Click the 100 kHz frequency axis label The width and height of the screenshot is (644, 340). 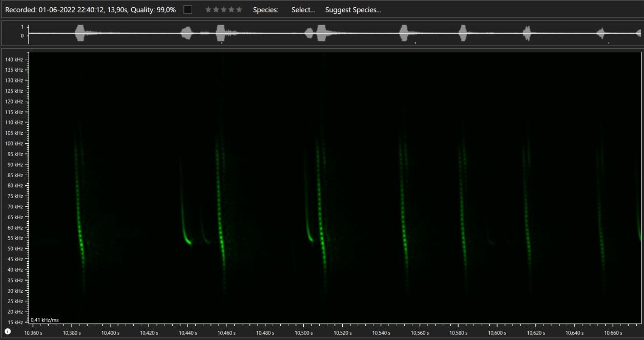[x=15, y=143]
